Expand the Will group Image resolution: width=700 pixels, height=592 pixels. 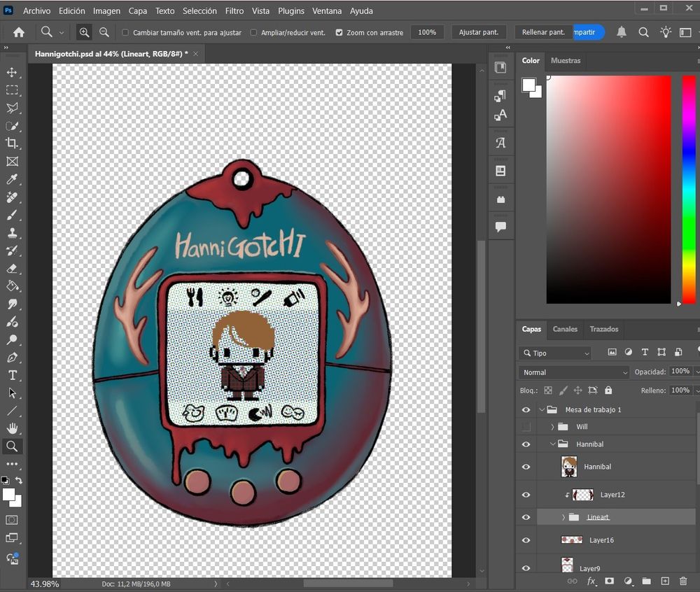pos(552,427)
